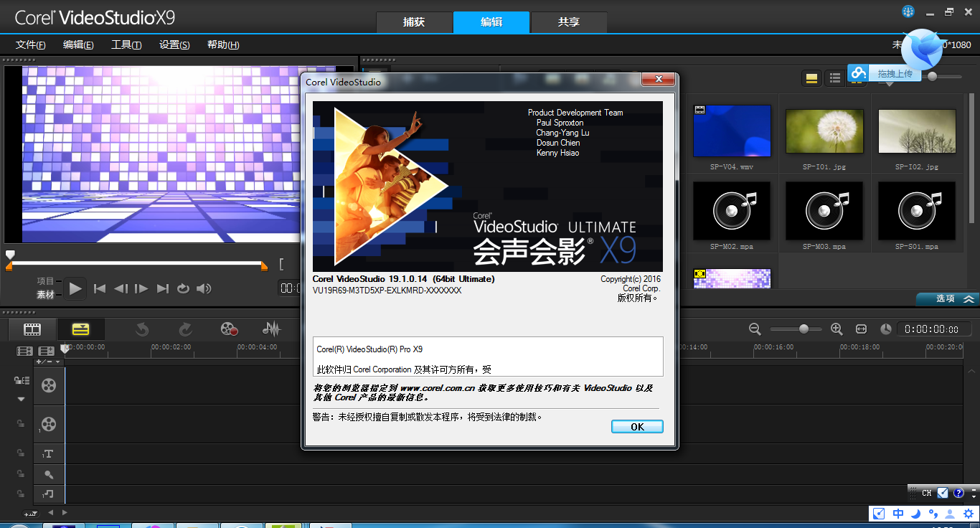Click the project duration clock icon

pos(886,329)
